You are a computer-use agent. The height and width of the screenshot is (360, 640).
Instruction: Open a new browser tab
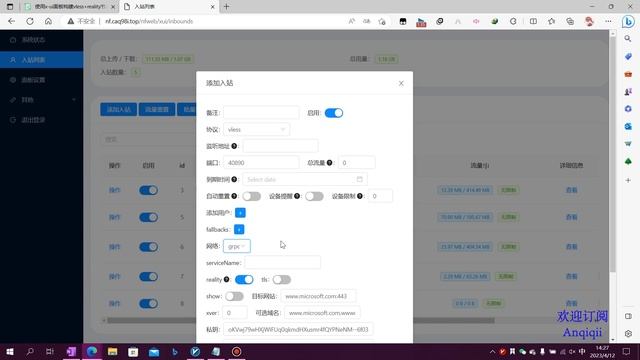(227, 7)
